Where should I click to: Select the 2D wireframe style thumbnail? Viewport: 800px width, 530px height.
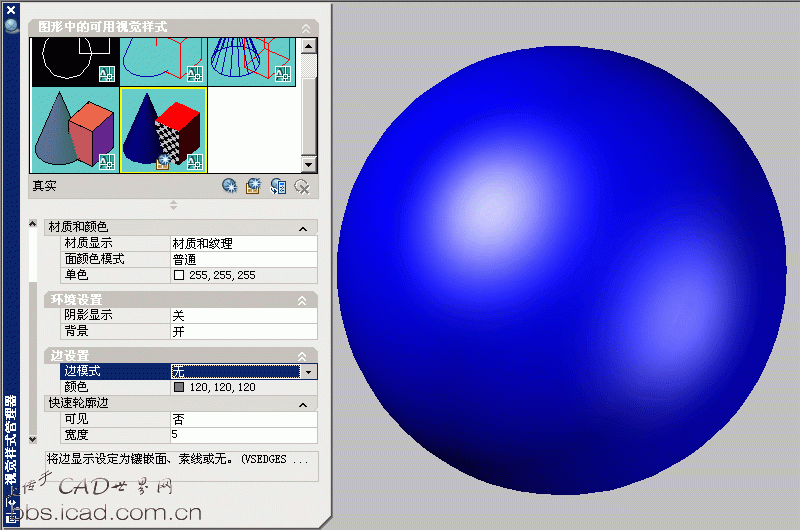tap(75, 62)
